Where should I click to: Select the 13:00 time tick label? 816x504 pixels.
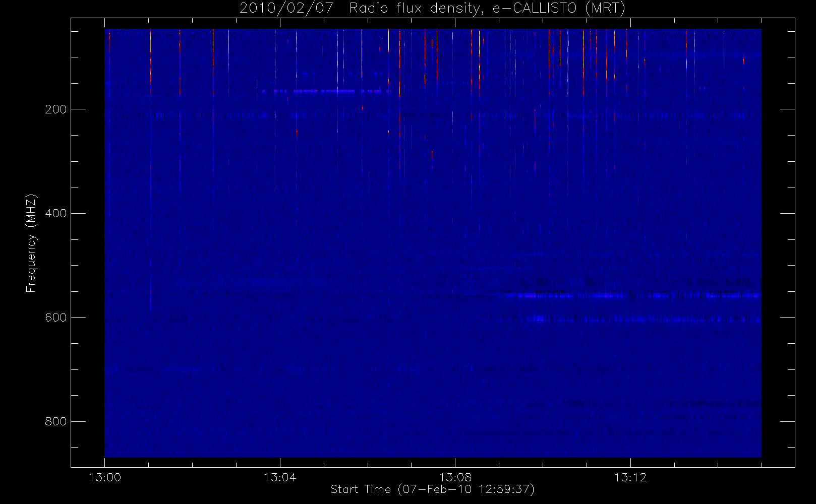coord(105,477)
